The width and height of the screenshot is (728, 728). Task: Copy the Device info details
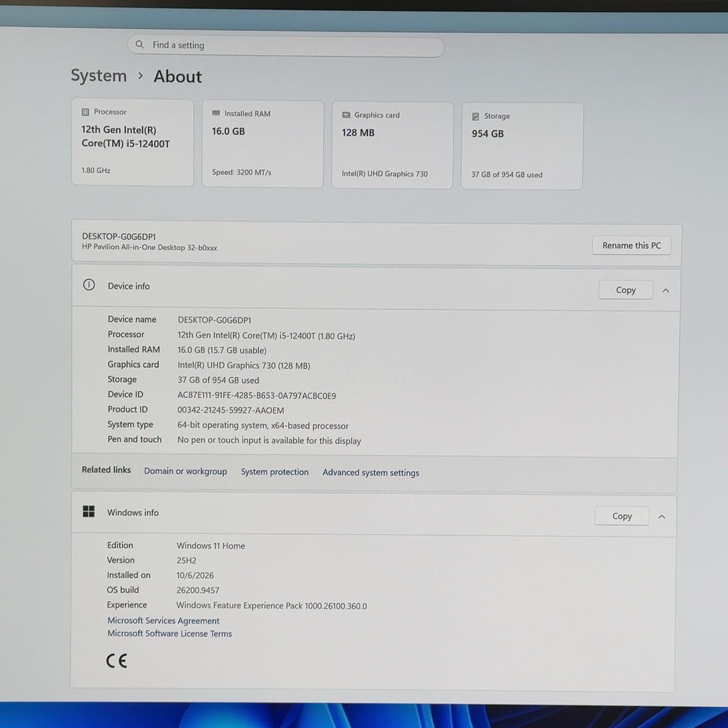[x=625, y=290]
